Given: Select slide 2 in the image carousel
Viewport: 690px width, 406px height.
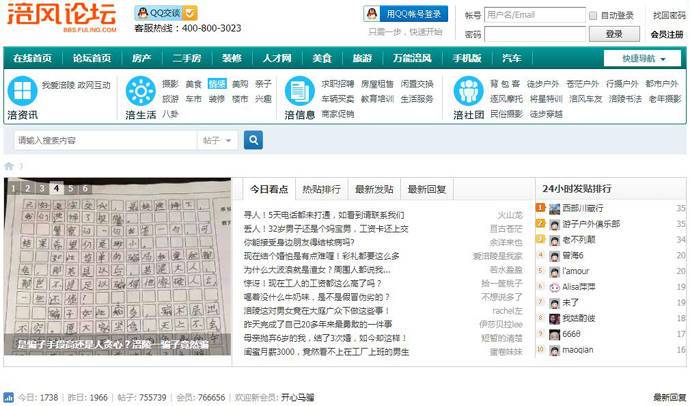Looking at the screenshot, I should pyautogui.click(x=27, y=187).
